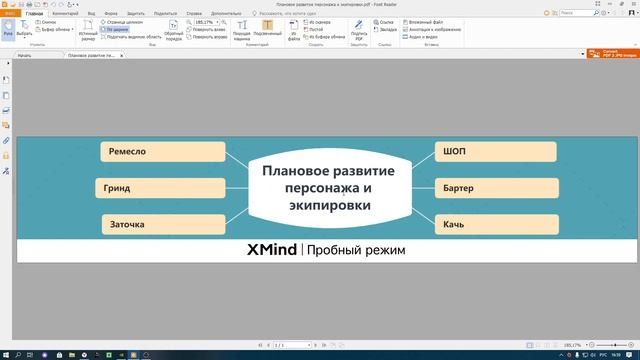Insert a Link (Ссылка)
The image size is (640, 360).
click(x=383, y=22)
